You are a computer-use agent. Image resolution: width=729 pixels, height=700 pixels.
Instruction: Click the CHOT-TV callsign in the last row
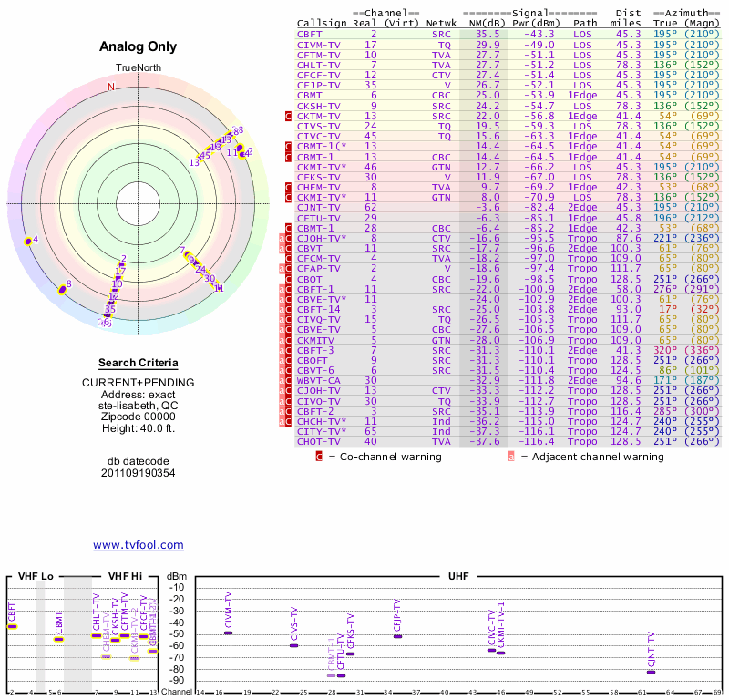(319, 441)
